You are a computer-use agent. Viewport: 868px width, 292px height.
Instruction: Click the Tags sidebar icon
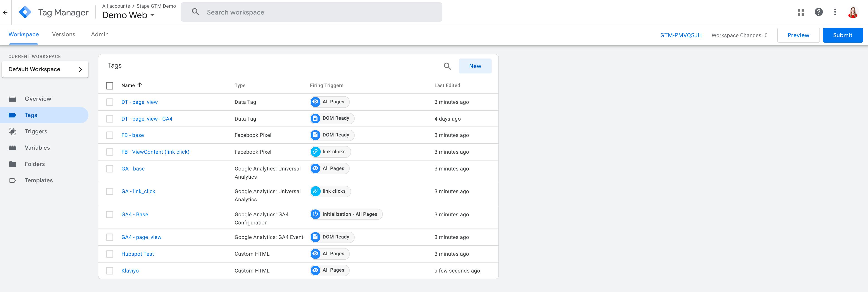point(12,115)
